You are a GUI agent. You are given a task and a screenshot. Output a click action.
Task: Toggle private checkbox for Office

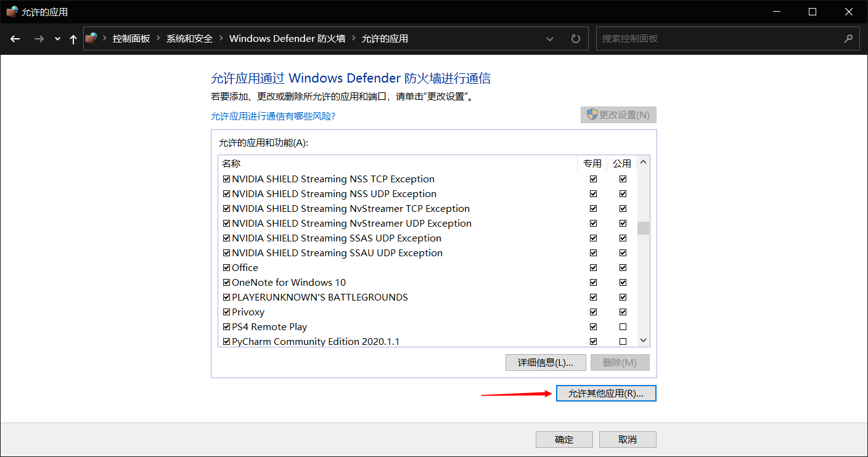tap(593, 268)
